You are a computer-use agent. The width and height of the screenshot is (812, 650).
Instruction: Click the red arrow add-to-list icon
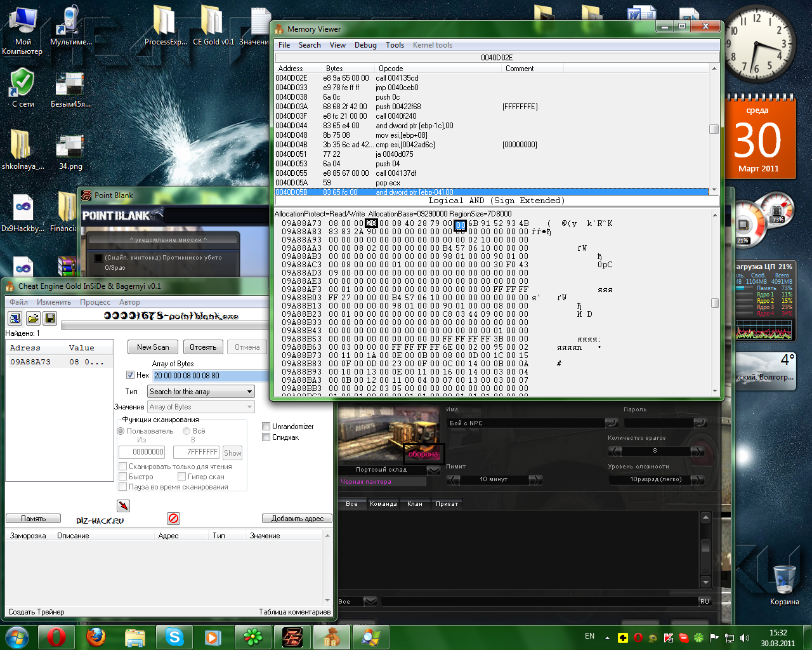(123, 505)
